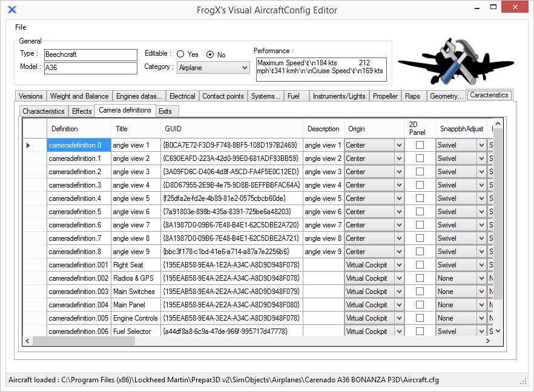Tick the 2D Panel checkbox for angle view 2
Viewport: 534px width, 392px height.
tap(420, 158)
